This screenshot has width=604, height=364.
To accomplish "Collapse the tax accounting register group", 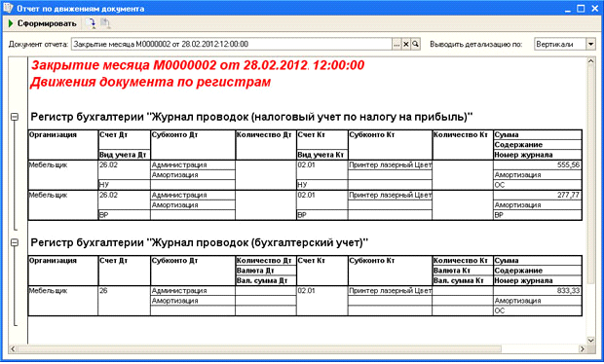I will 15,117.
